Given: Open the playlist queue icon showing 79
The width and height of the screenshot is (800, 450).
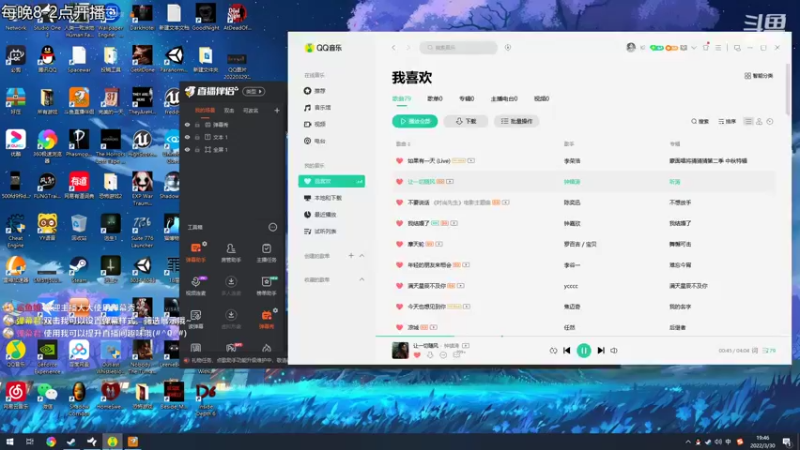Looking at the screenshot, I should [769, 351].
